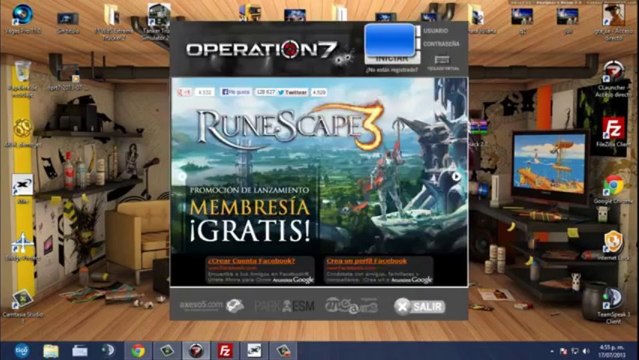The height and width of the screenshot is (360, 639).
Task: Select the CLauncher desktop shortcut
Action: 612,80
